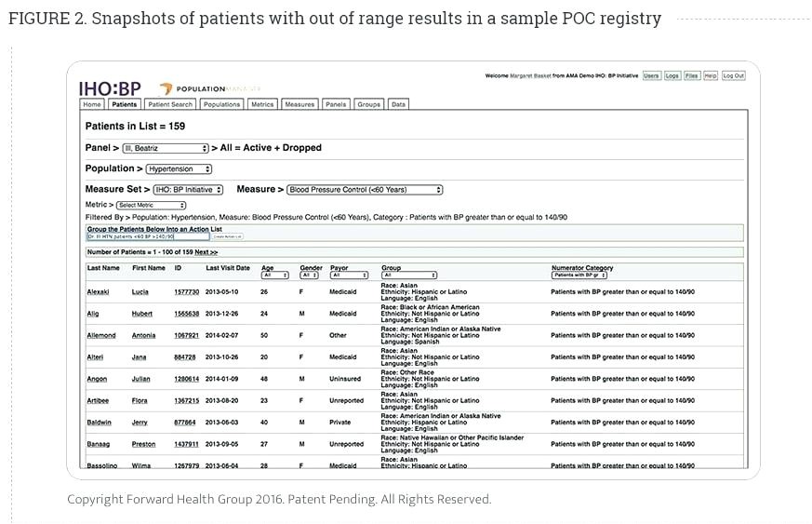Go to the Metrics tab
This screenshot has width=812, height=524.
point(262,105)
